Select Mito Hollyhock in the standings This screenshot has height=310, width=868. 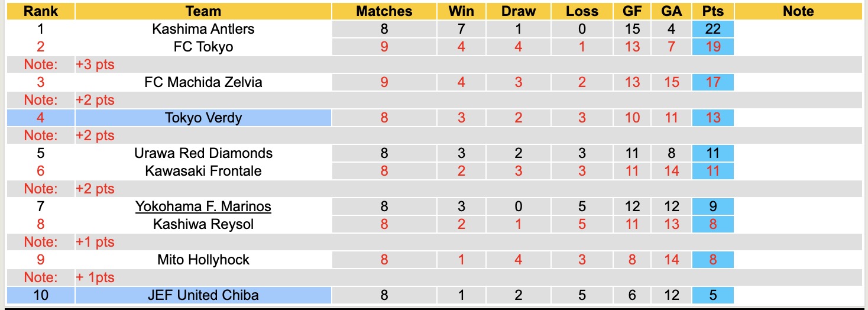click(203, 260)
